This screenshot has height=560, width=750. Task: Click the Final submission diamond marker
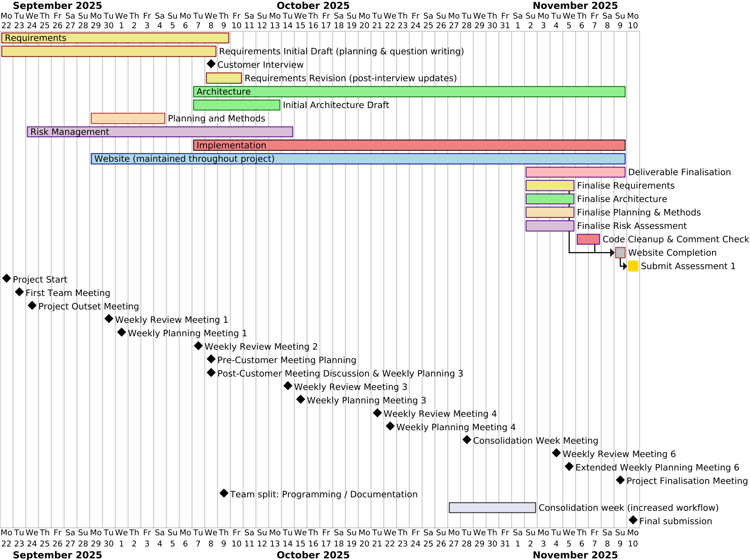[633, 520]
